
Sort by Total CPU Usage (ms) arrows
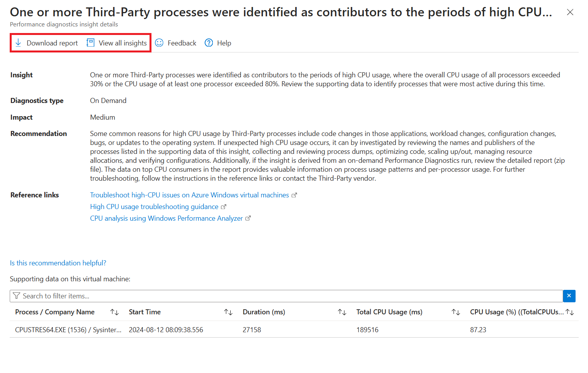click(x=456, y=312)
